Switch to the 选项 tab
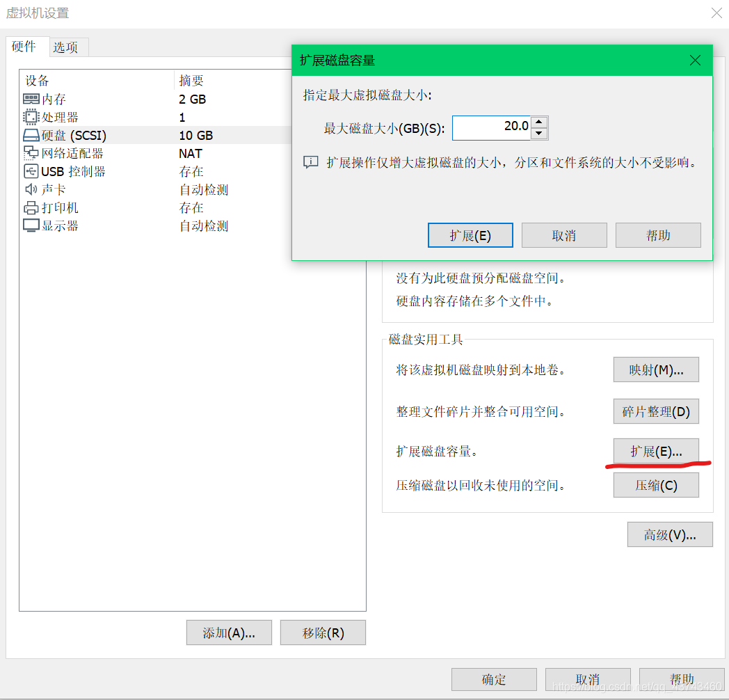This screenshot has height=700, width=729. (x=68, y=47)
